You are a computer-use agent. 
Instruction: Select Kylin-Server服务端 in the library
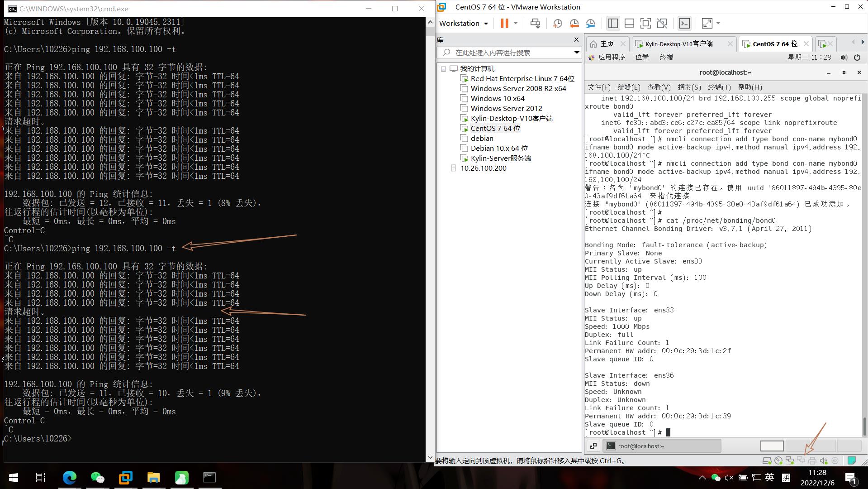(x=495, y=158)
